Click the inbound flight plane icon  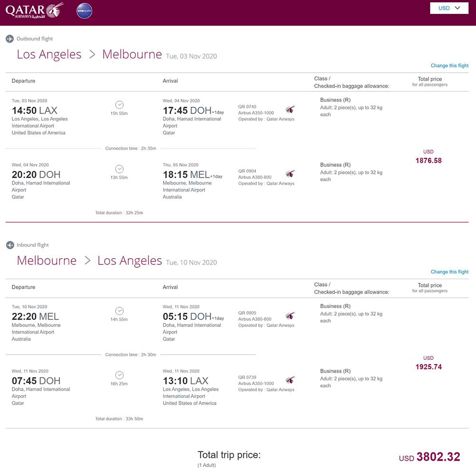coord(10,245)
